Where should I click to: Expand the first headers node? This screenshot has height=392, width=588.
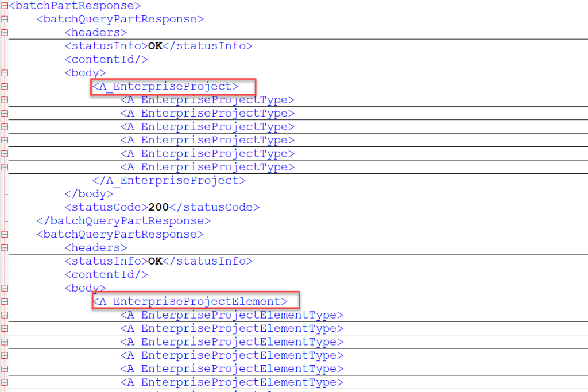pos(5,33)
